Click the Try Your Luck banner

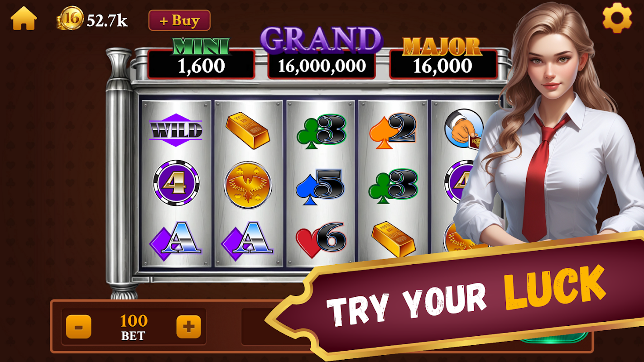[x=457, y=296]
